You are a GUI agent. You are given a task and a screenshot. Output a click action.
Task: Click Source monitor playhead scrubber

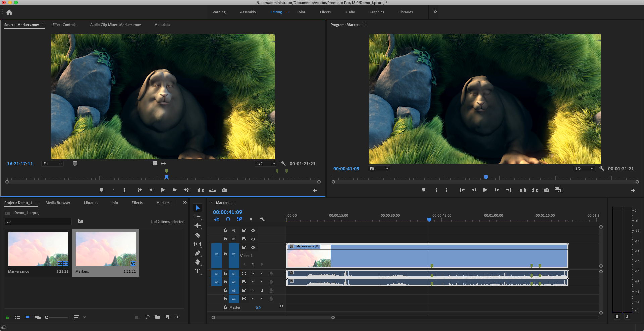coord(166,177)
